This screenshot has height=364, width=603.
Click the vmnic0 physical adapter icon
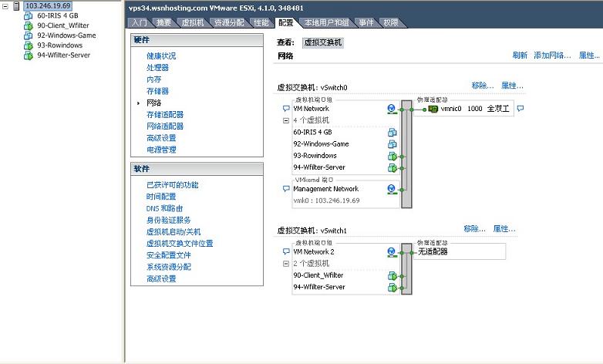433,109
